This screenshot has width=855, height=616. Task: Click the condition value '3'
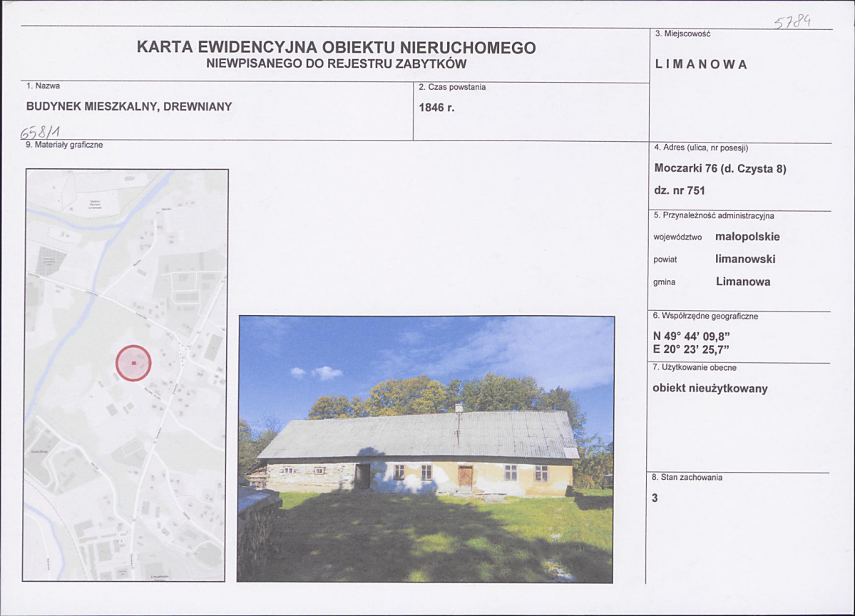(x=655, y=498)
